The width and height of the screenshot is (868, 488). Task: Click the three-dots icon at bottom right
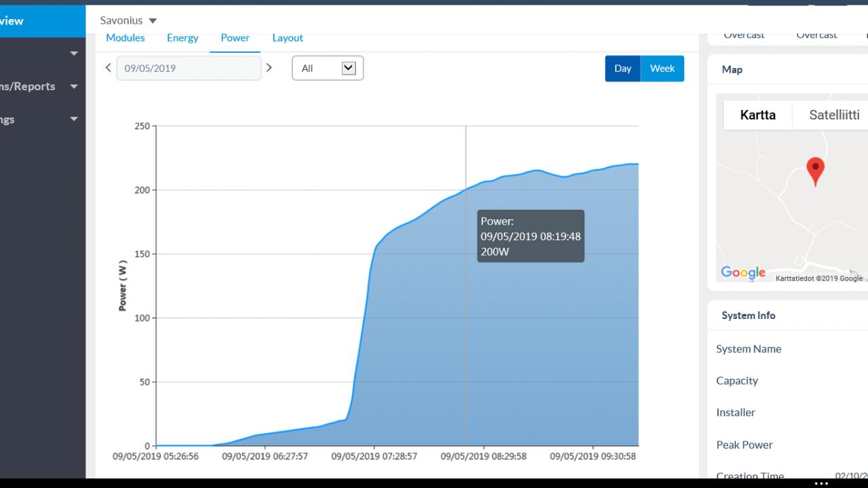coord(821,484)
